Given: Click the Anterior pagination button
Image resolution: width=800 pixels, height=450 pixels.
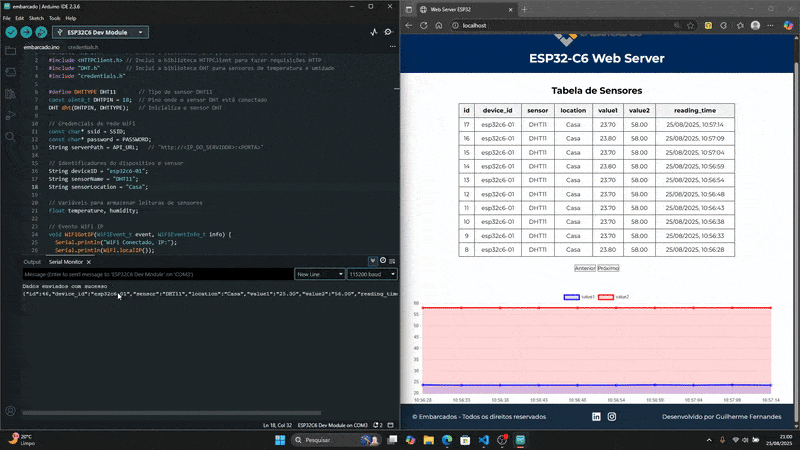Looking at the screenshot, I should (585, 268).
